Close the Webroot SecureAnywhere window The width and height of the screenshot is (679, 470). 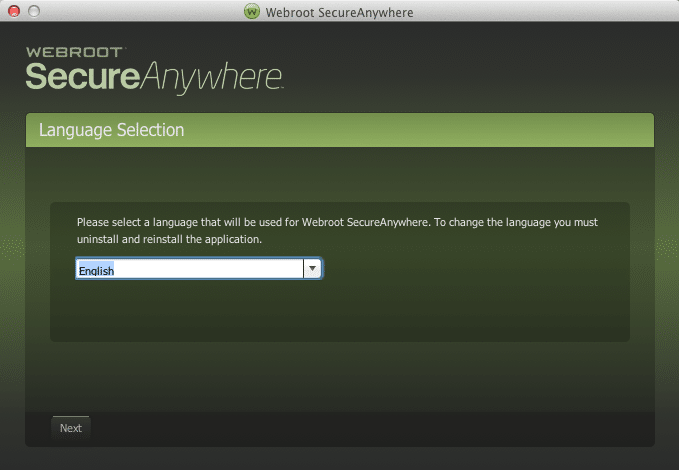pos(14,11)
